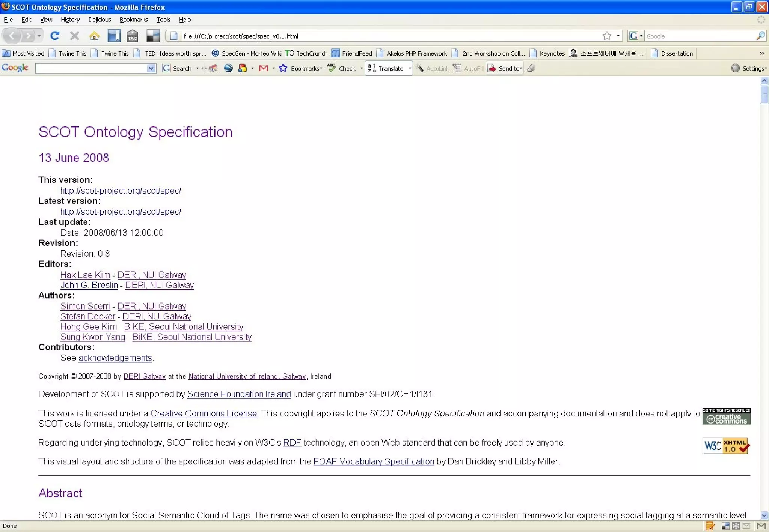Click the Delicious checkerboard bookmarks icon
This screenshot has width=769, height=532.
pos(153,36)
